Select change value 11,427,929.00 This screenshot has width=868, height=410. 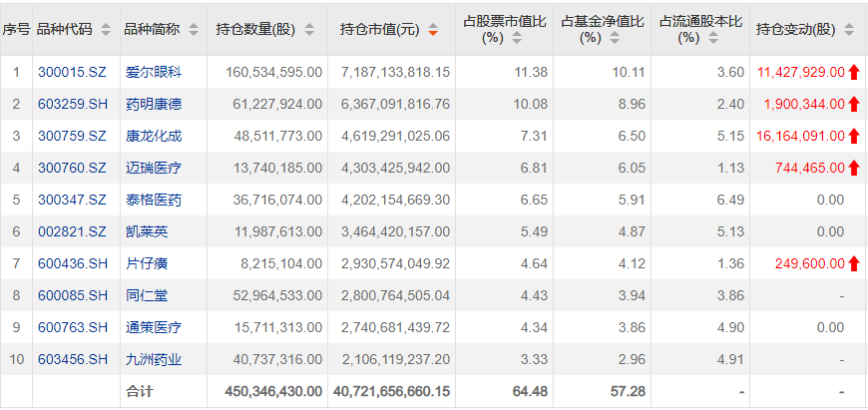(801, 72)
